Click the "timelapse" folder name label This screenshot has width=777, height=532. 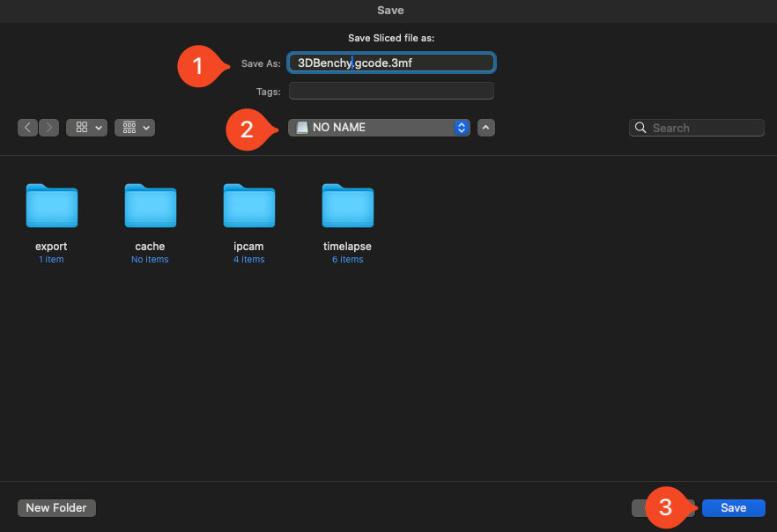(x=348, y=247)
